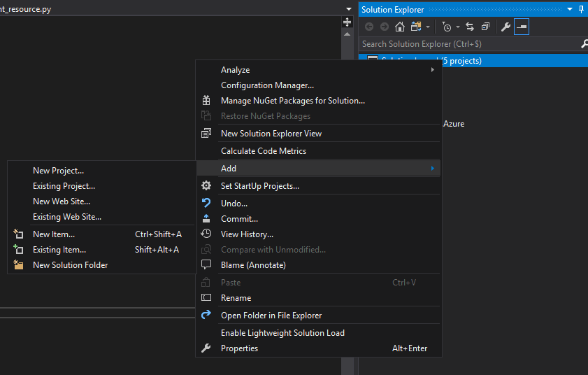Screen dimensions: 588x375
Task: Switch between Solutions and Folders views
Action: point(416,27)
